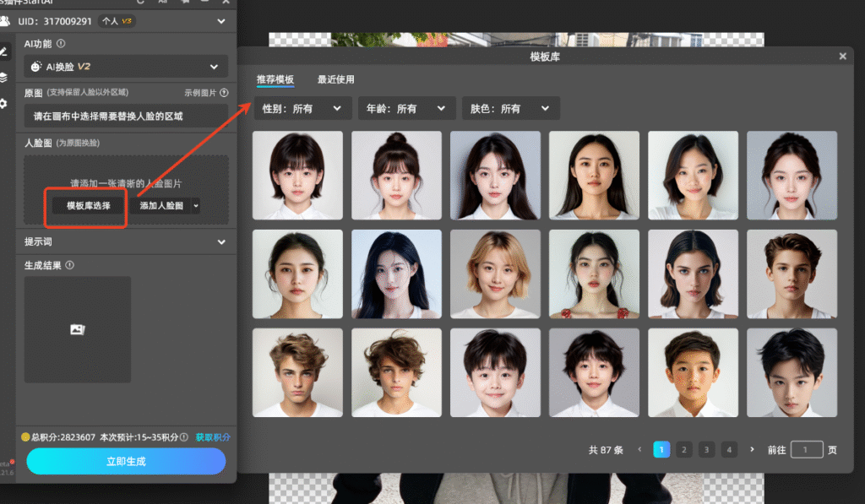This screenshot has width=865, height=504.
Task: Open the 肤色 filter dropdown
Action: (x=510, y=109)
